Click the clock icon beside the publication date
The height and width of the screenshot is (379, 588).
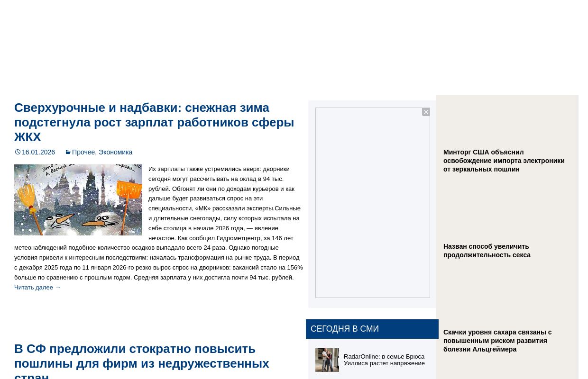[x=18, y=152]
